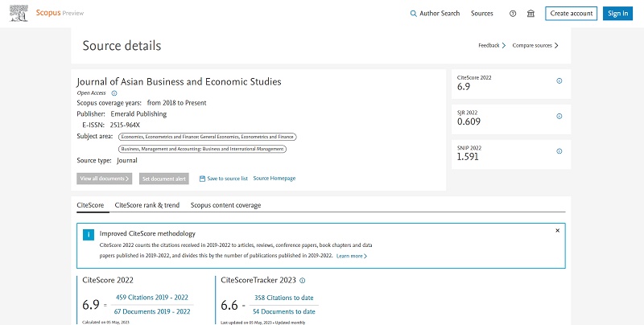The image size is (644, 325).
Task: Click the E-ISSN value 2515-964X
Action: [125, 125]
